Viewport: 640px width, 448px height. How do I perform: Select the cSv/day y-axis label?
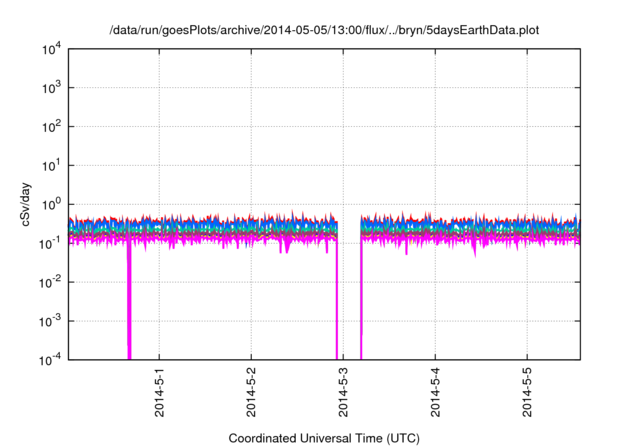tap(26, 204)
